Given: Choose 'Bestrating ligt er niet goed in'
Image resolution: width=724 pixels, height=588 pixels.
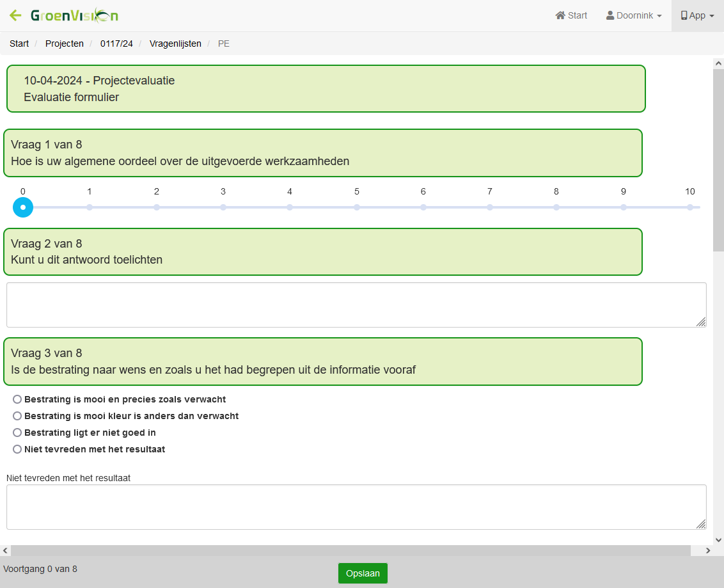Looking at the screenshot, I should (x=17, y=433).
